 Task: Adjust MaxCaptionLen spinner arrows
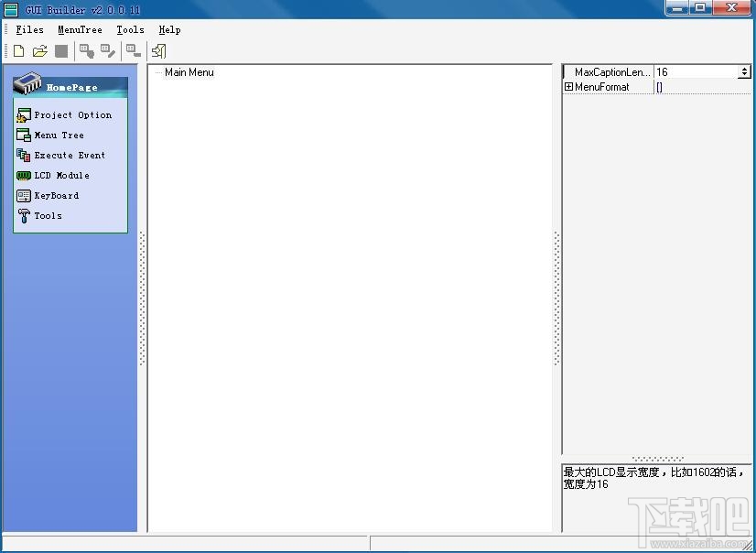point(744,71)
